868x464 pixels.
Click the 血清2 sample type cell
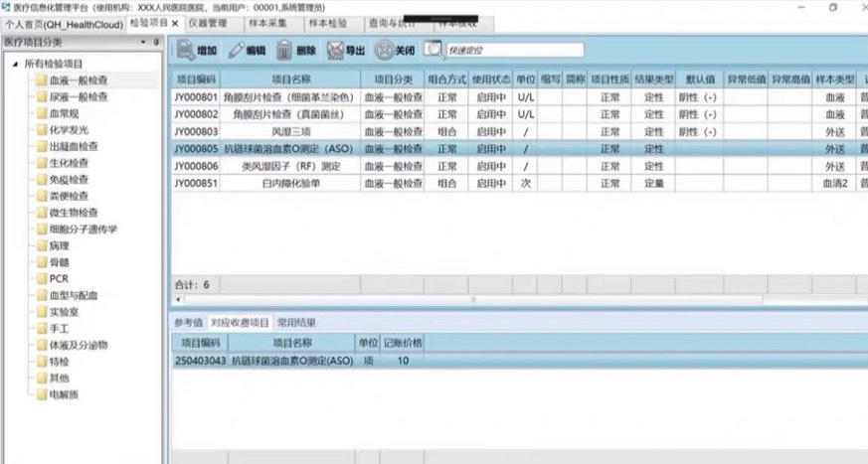point(835,183)
